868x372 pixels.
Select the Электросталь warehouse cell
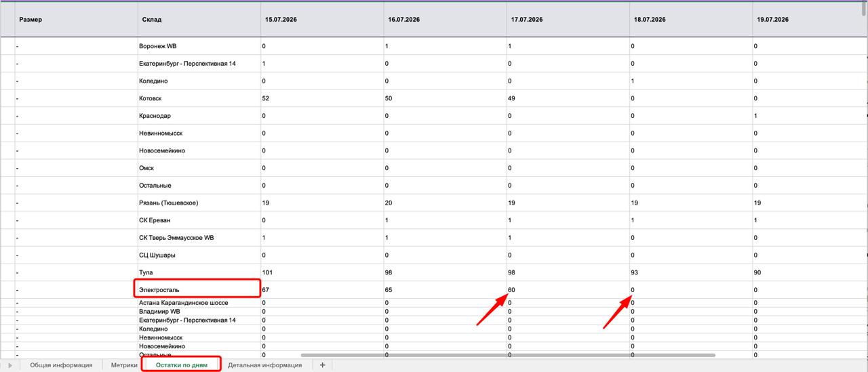199,290
